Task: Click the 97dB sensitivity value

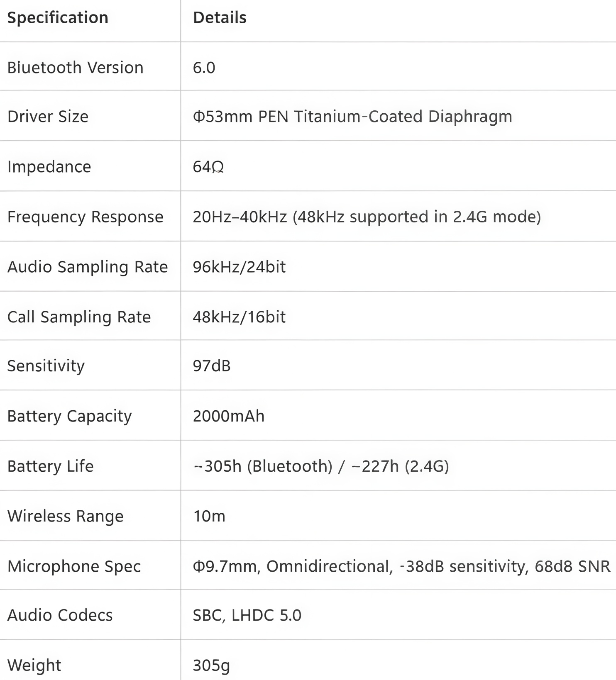Action: [211, 366]
